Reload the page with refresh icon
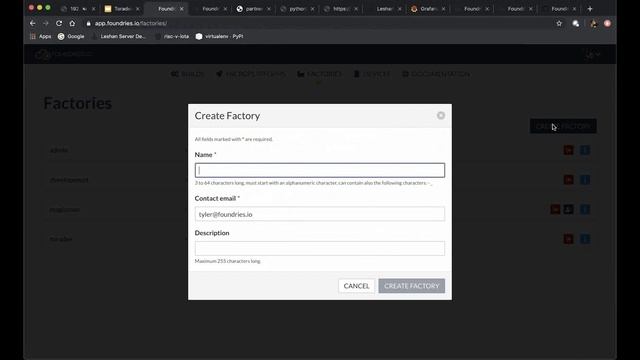 [x=59, y=23]
